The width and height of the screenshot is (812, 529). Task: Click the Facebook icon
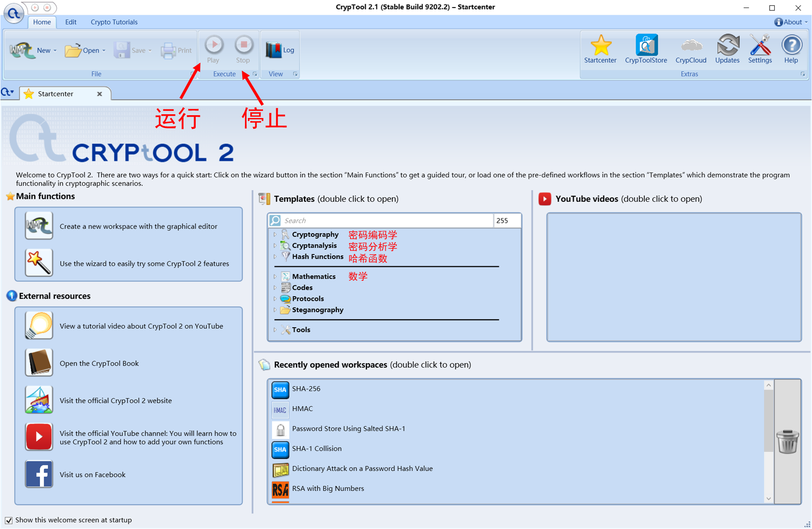coord(39,474)
